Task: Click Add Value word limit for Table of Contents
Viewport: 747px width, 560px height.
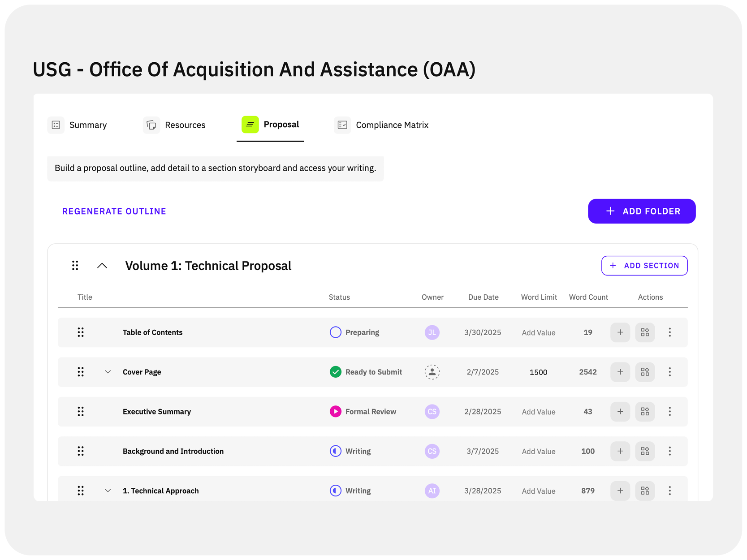Action: (539, 332)
